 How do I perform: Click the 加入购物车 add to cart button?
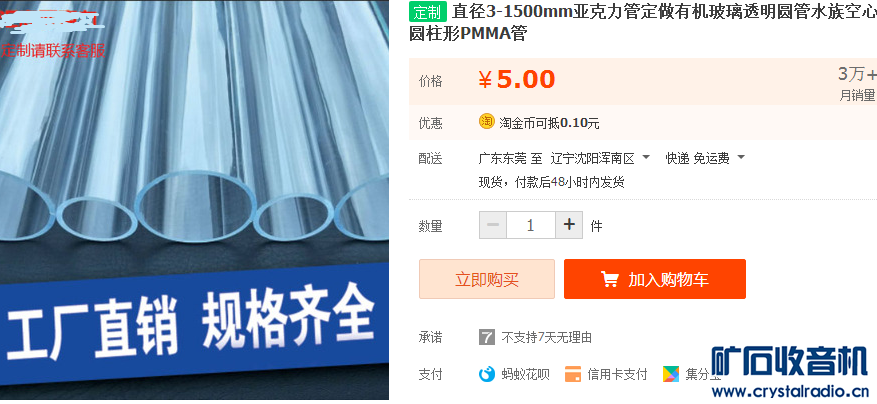coord(654,279)
